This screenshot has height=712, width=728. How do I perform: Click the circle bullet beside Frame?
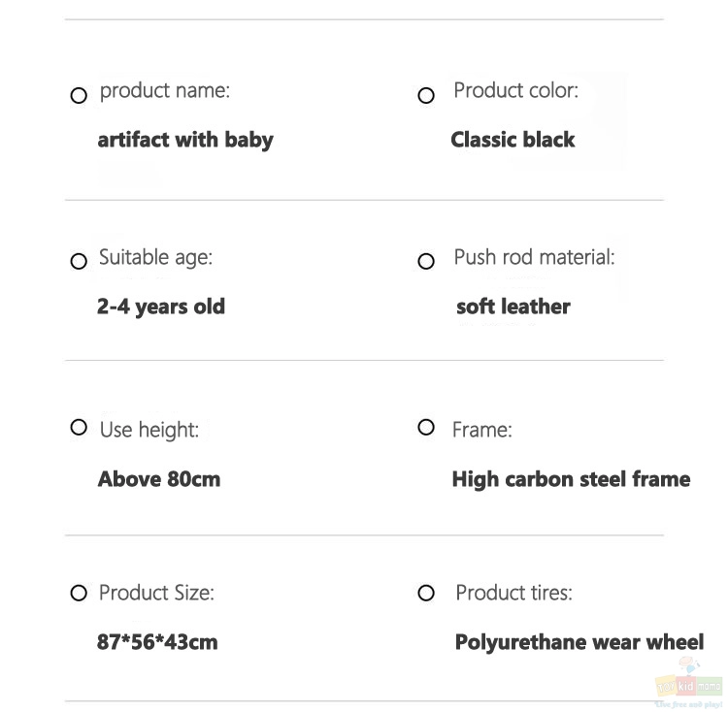(426, 427)
